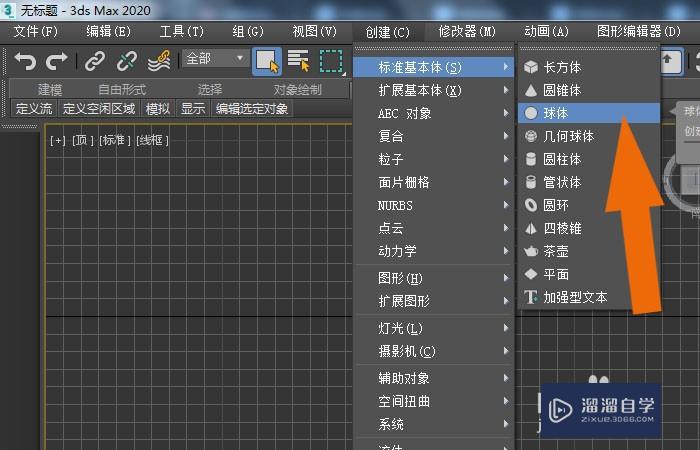Click the 定义空闲区域 button

pyautogui.click(x=99, y=108)
